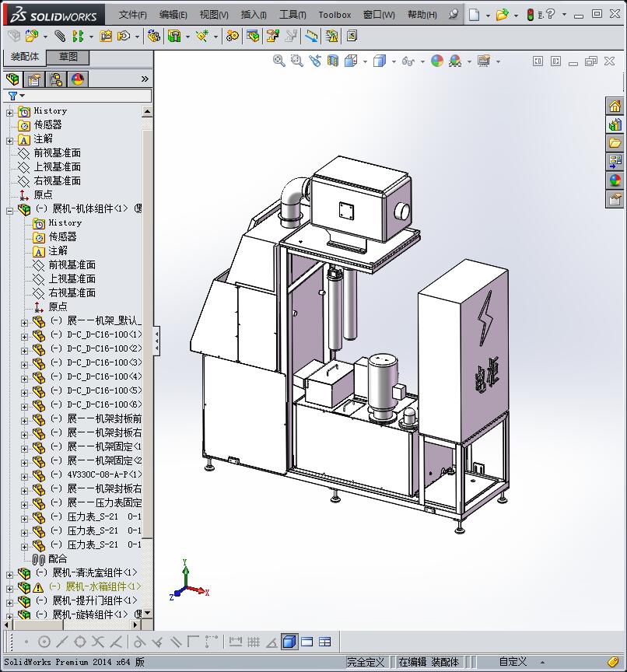Click the View Settings monitor icon
The width and height of the screenshot is (627, 672).
(x=484, y=61)
